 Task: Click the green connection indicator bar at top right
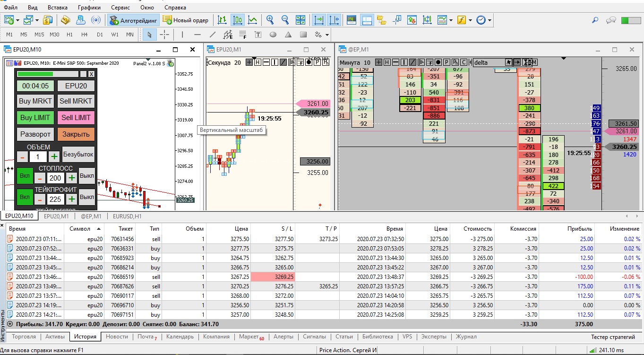click(x=631, y=20)
